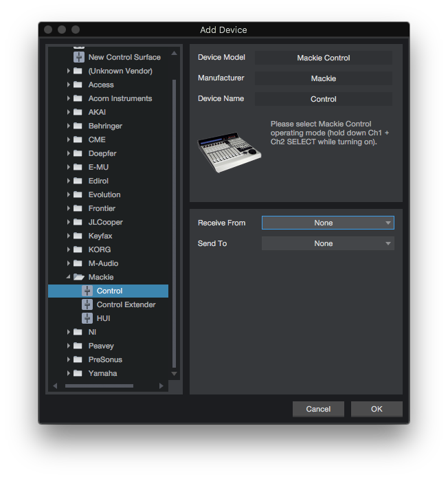Screen dimensions: 448x479
Task: Click the Behringer folder icon
Action: [x=78, y=126]
